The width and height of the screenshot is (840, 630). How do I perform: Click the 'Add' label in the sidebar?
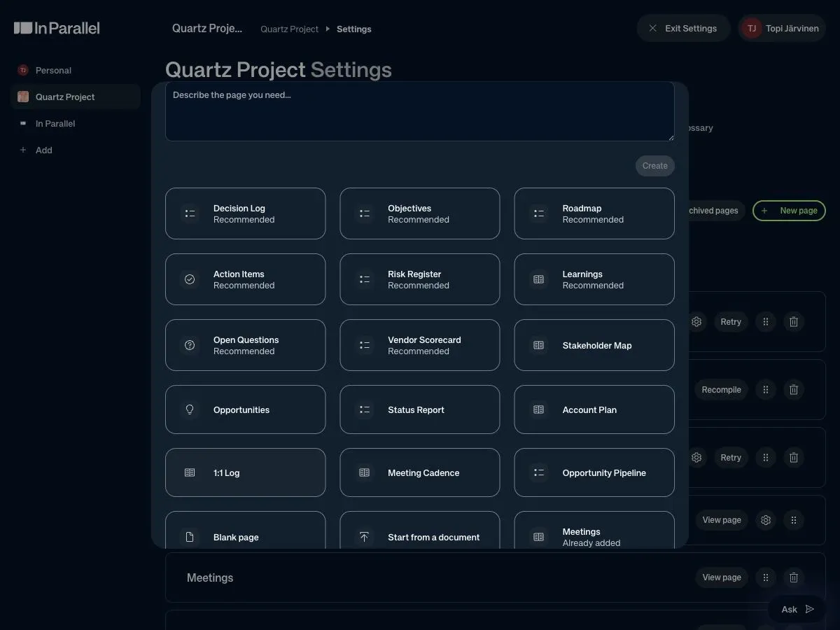coord(44,150)
